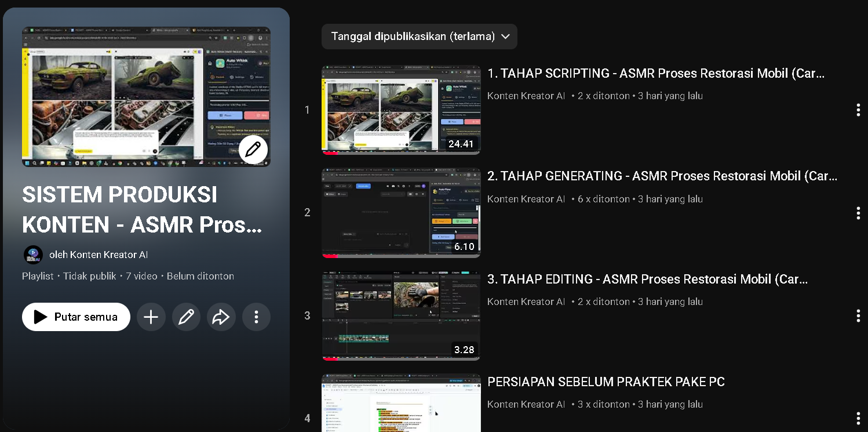Viewport: 868px width, 432px height.
Task: Open the 1. TAHAP SCRIPTING video title
Action: click(x=655, y=73)
